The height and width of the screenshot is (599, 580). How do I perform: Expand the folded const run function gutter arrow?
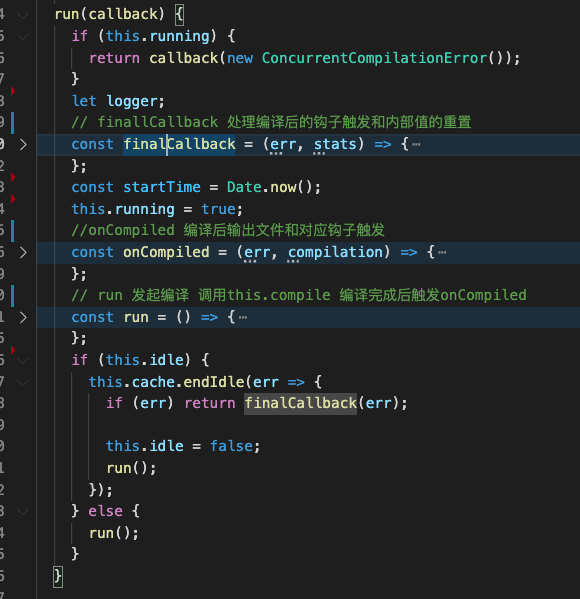23,317
